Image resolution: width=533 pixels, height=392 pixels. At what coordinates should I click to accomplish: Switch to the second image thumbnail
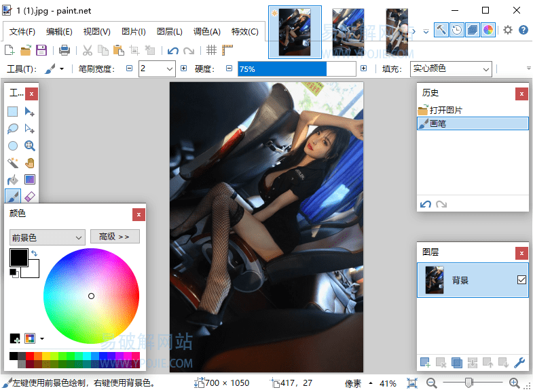click(348, 32)
